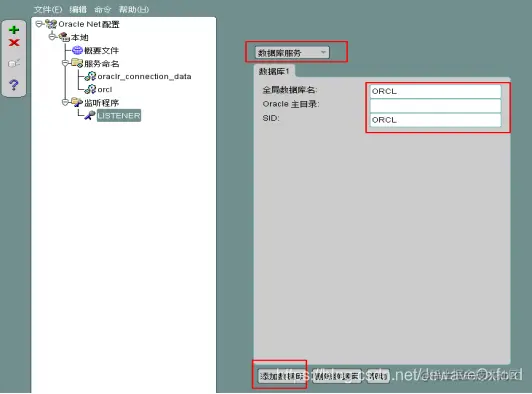Click the oraclr_connection_data service icon
Image resolution: width=532 pixels, height=394 pixels.
coord(90,76)
